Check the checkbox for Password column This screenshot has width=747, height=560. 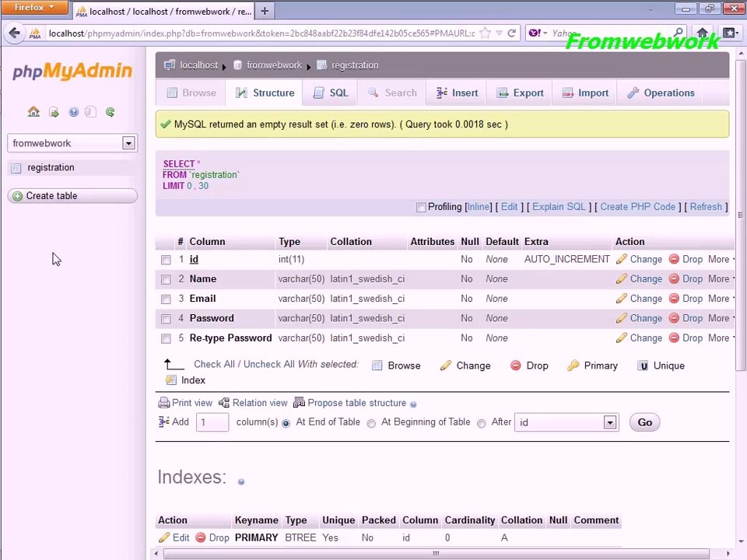click(166, 319)
